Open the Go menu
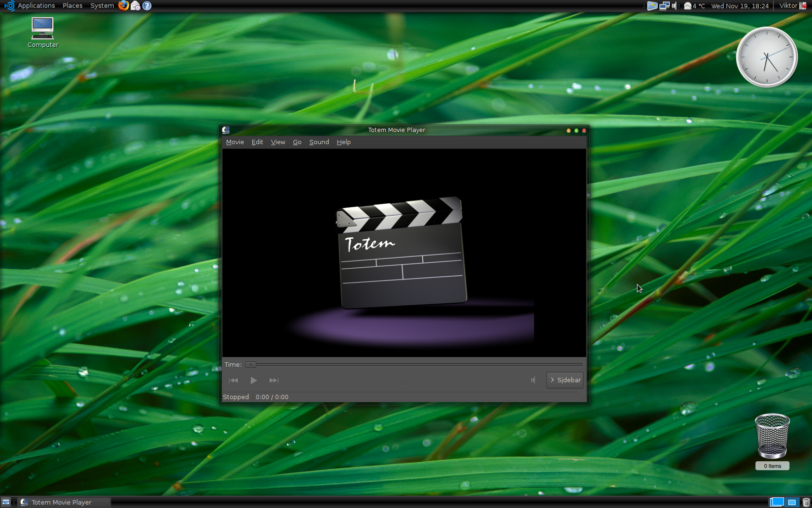Screen dimensions: 812x508 [297, 142]
